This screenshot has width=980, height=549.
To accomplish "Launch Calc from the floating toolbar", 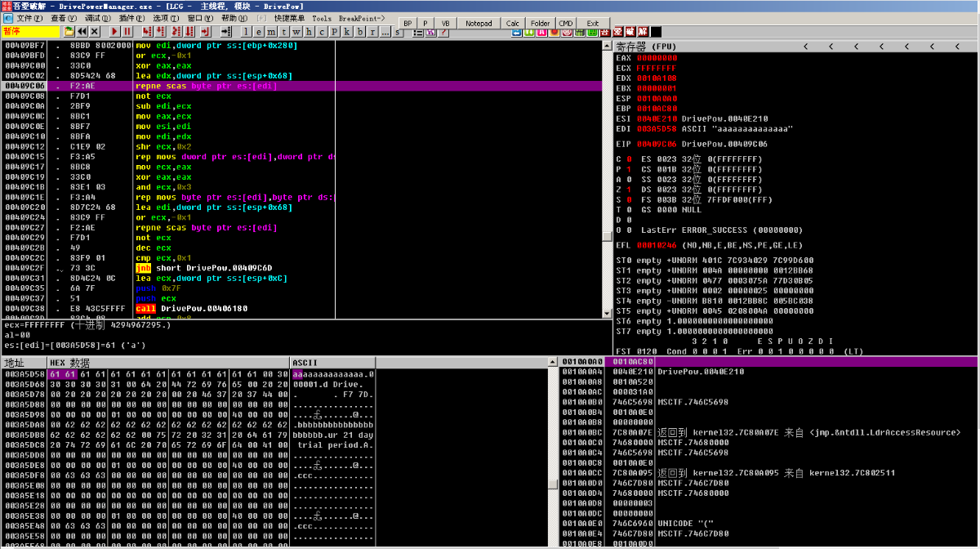I will click(x=513, y=23).
